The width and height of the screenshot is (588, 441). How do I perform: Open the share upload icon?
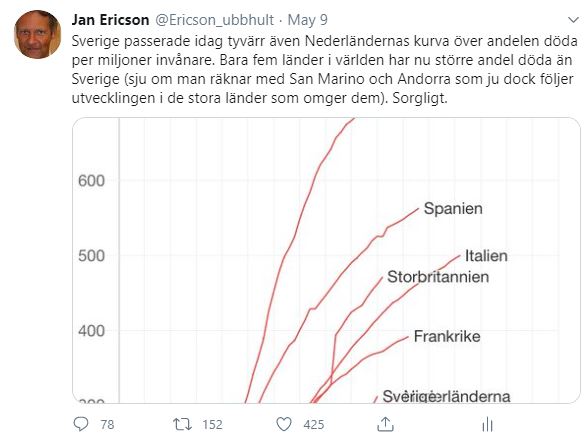[x=385, y=424]
